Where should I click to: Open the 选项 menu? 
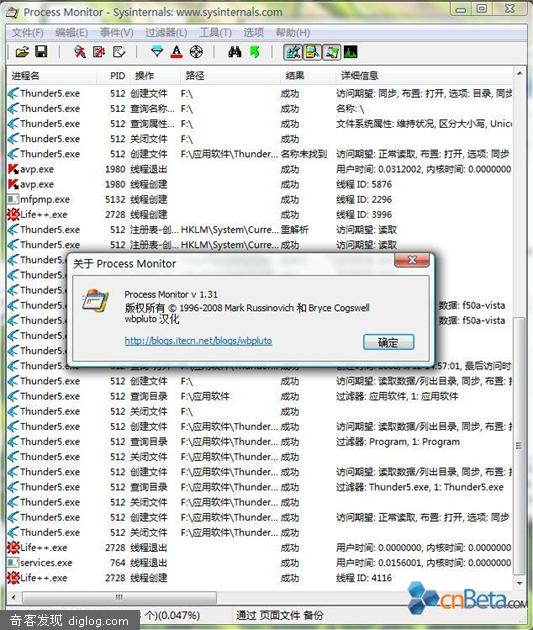pos(253,33)
